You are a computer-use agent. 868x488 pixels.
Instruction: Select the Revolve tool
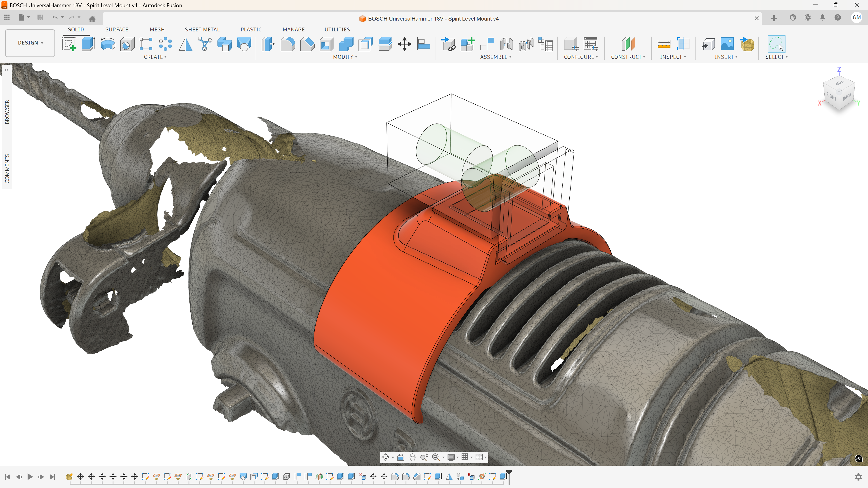pyautogui.click(x=108, y=44)
